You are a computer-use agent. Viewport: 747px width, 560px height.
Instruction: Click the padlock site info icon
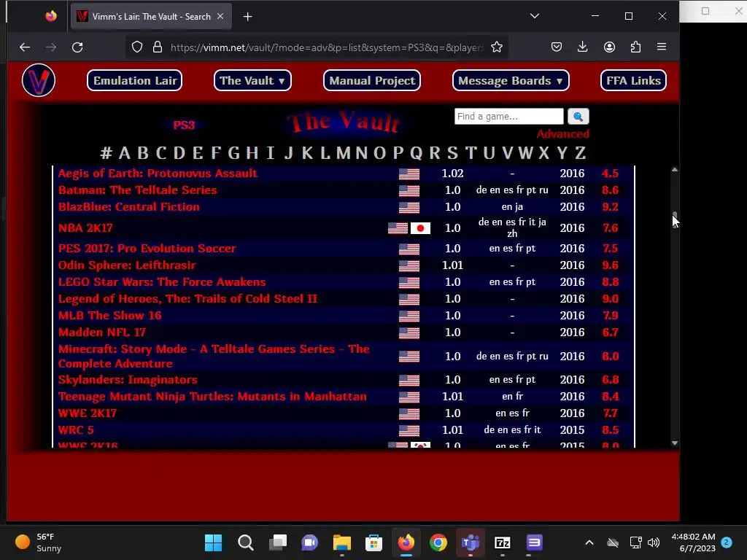pos(158,47)
